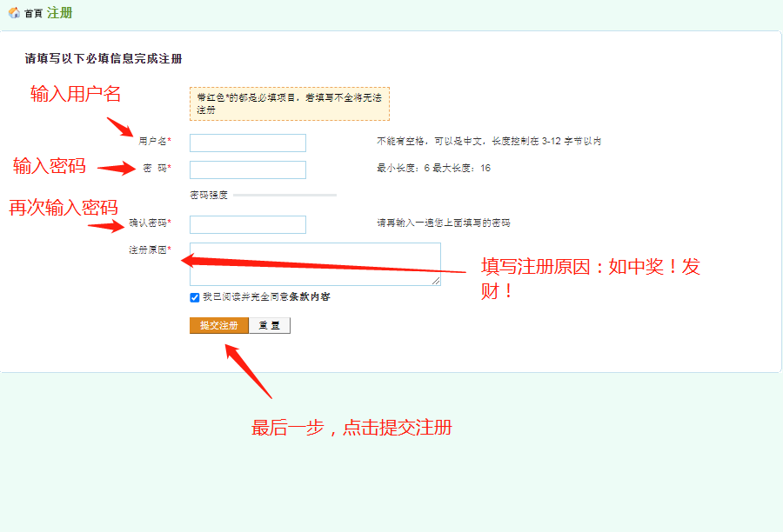Hit the 重置 reset button
Screen dimensions: 783x532
pos(269,325)
